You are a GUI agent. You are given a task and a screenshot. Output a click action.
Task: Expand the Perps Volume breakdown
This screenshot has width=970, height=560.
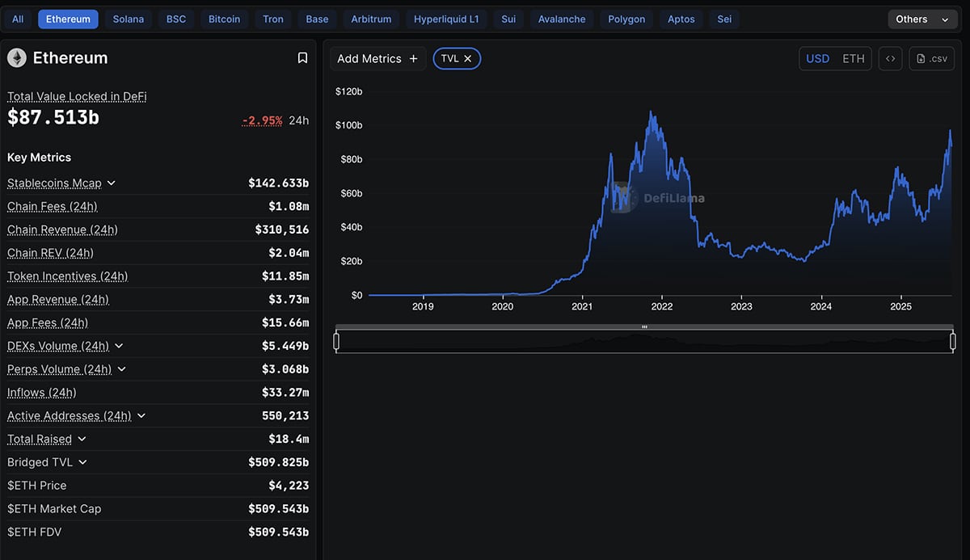121,368
